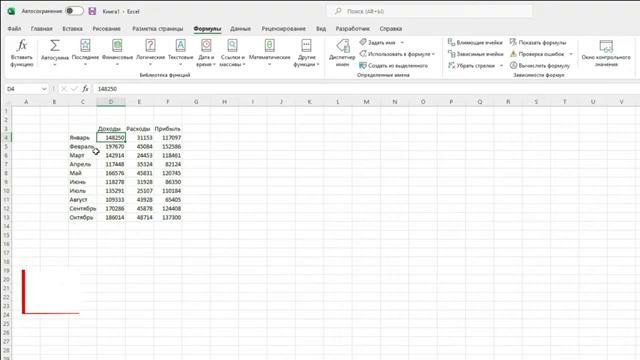Trace precedents (Влияющие ячейки)
Screen dimensions: 640x360
pyautogui.click(x=475, y=42)
